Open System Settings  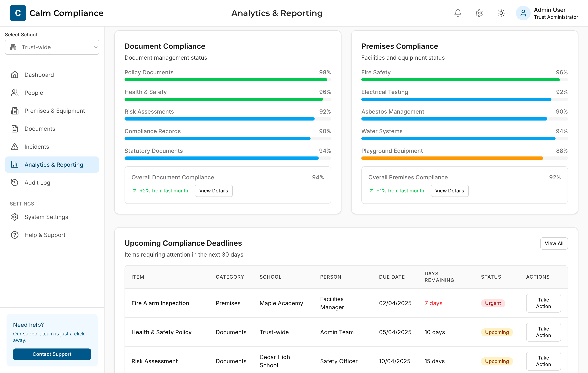(52, 217)
